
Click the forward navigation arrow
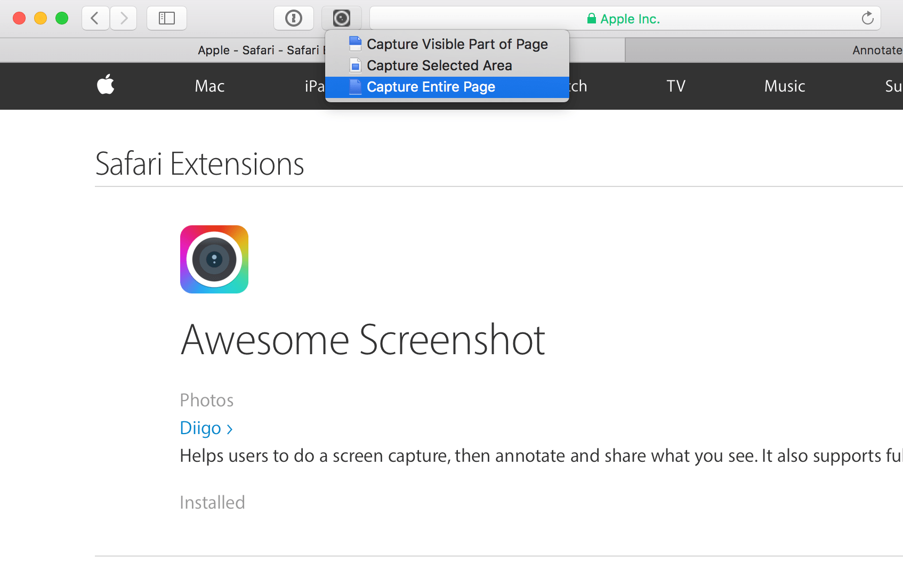click(124, 18)
